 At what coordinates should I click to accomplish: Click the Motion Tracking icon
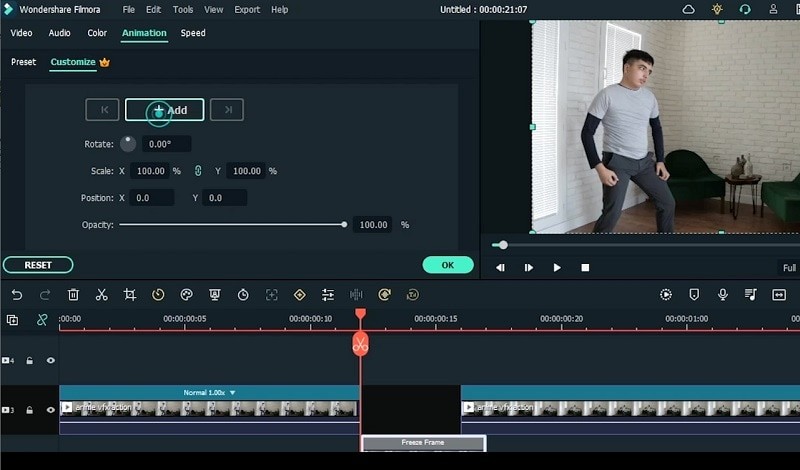pos(271,294)
